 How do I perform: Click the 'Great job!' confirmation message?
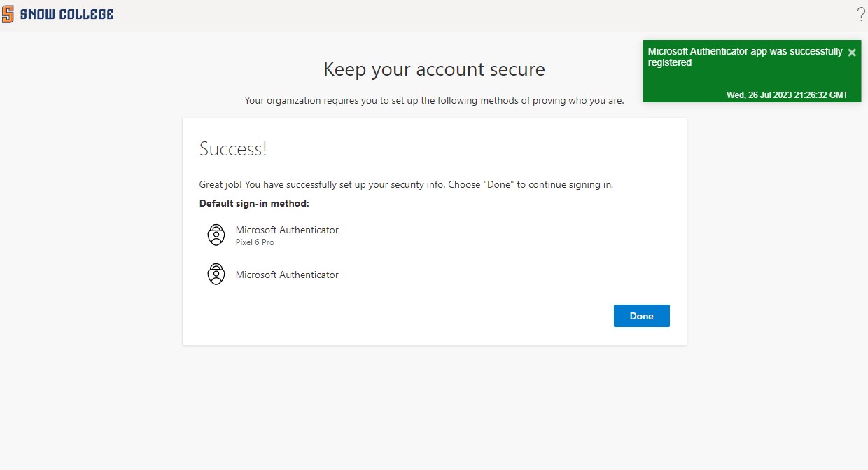406,185
